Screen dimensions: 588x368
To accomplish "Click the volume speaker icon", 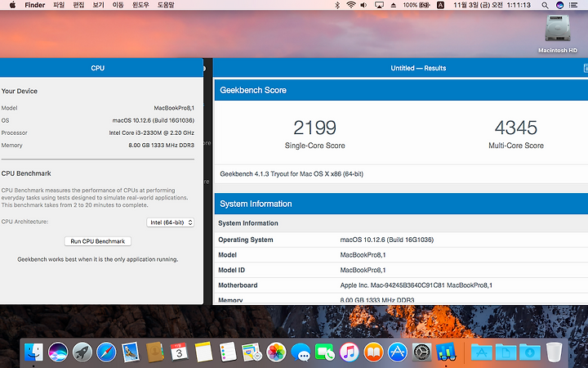I will [363, 5].
